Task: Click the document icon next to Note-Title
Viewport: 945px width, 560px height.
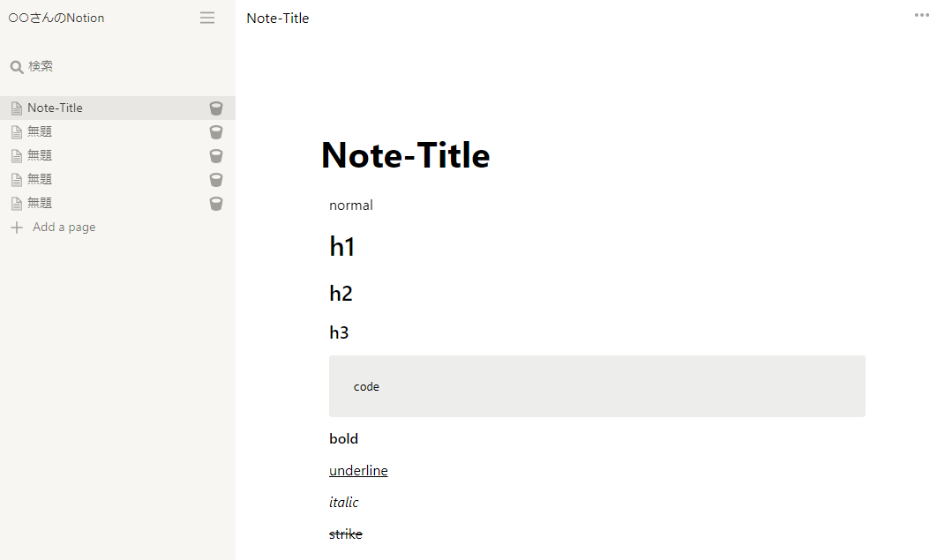Action: pos(17,107)
